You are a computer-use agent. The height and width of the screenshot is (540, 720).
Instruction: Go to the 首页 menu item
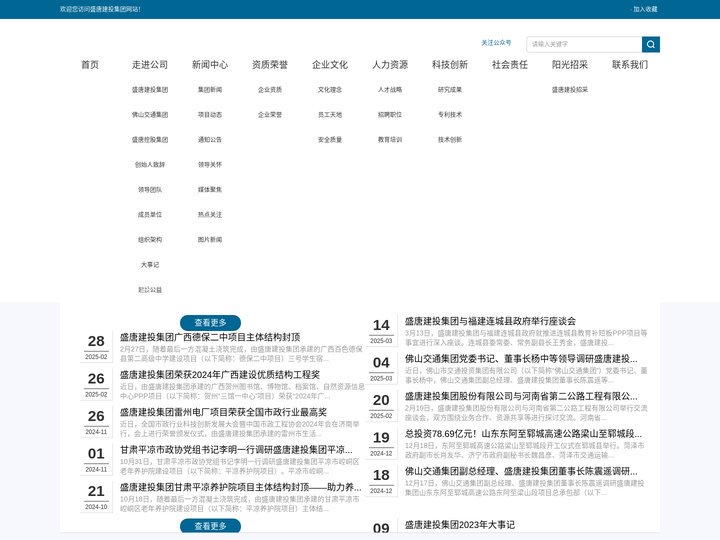click(90, 65)
